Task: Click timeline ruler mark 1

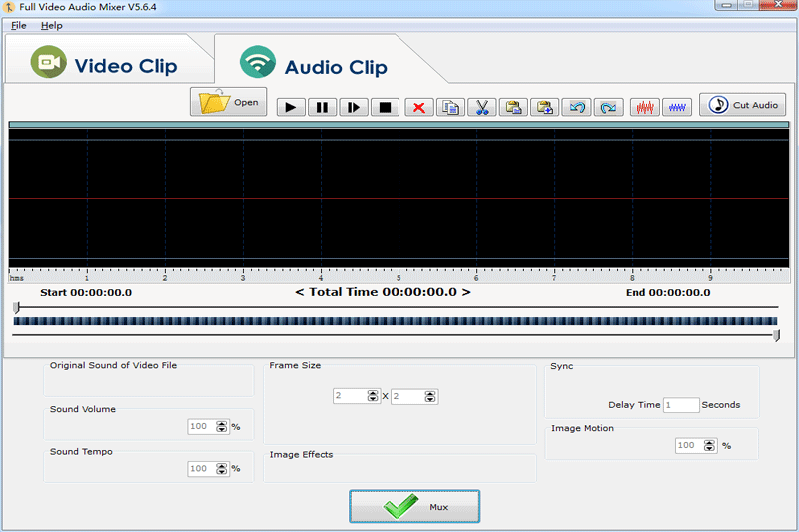Action: pyautogui.click(x=87, y=277)
